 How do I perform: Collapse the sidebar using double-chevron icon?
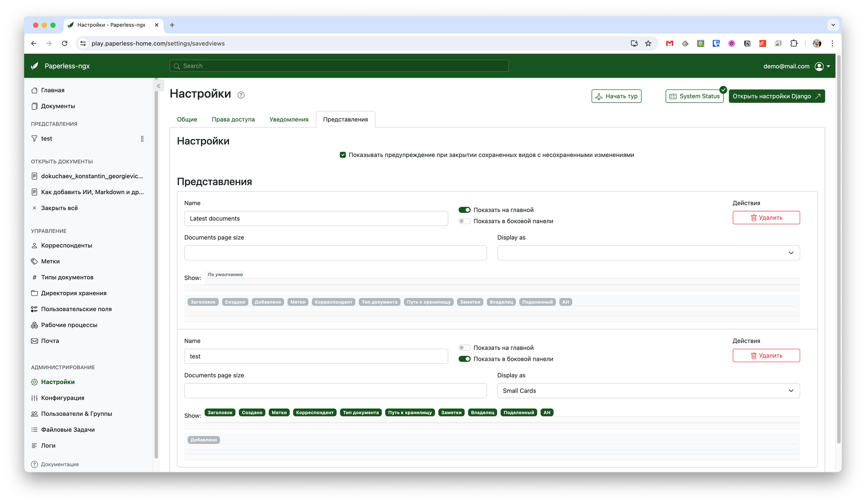[158, 86]
